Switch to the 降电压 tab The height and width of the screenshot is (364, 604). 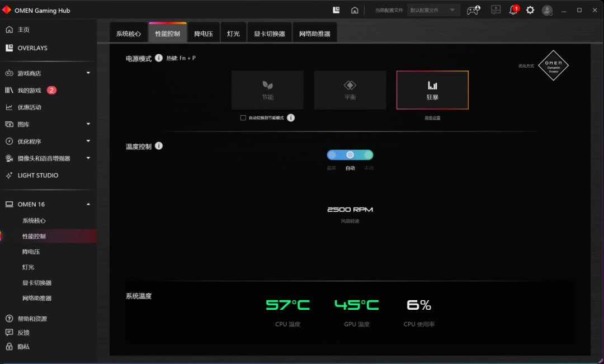(204, 33)
